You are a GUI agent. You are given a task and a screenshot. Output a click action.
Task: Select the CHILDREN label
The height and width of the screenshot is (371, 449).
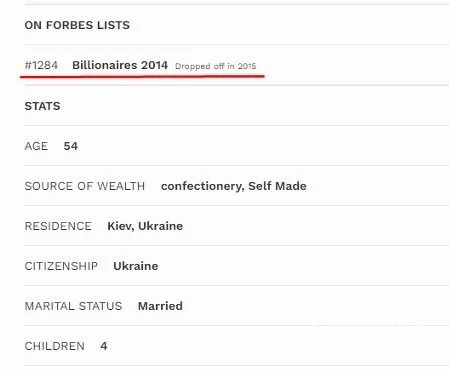click(54, 346)
